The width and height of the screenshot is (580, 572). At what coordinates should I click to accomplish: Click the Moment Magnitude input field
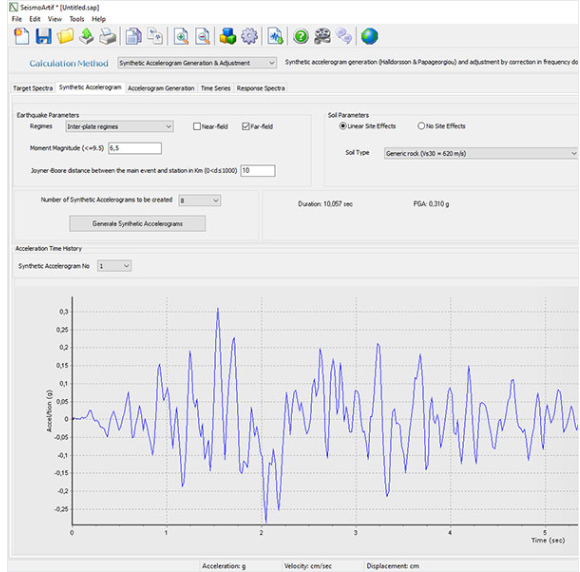[135, 148]
